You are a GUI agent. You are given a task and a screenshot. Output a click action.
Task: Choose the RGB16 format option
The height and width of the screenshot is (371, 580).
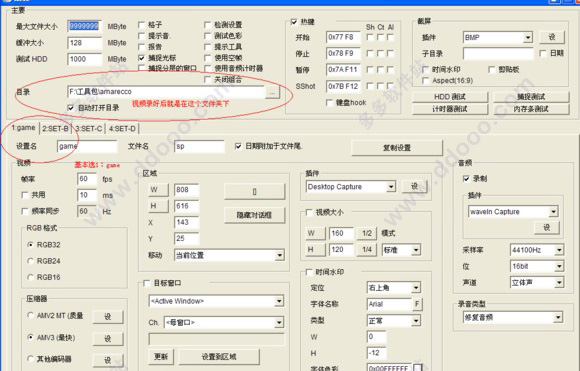tap(31, 277)
